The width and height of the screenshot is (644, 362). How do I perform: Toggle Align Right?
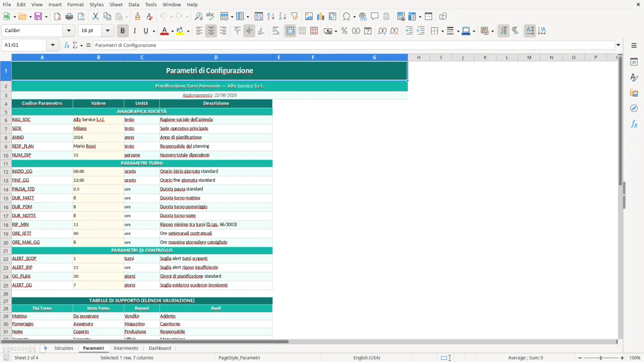pyautogui.click(x=223, y=31)
